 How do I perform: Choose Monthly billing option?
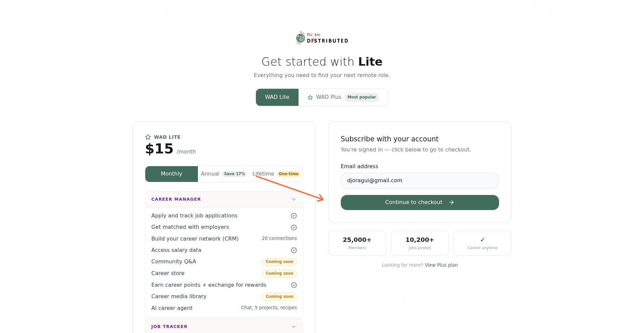[x=171, y=174]
